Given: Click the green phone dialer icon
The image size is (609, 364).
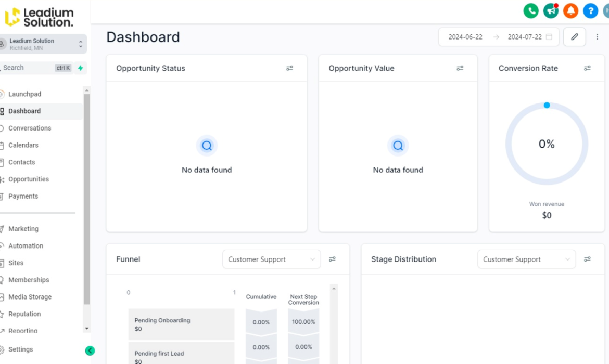Looking at the screenshot, I should click(530, 11).
